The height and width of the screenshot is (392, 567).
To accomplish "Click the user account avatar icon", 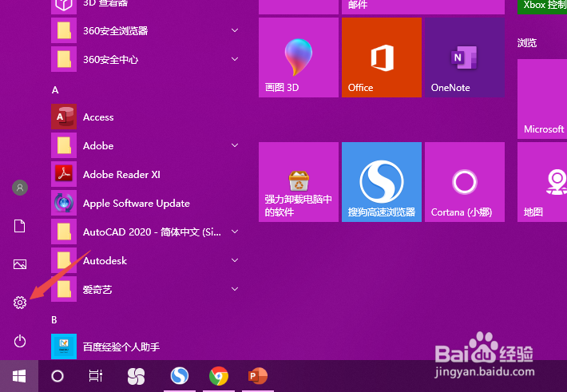I will click(20, 188).
